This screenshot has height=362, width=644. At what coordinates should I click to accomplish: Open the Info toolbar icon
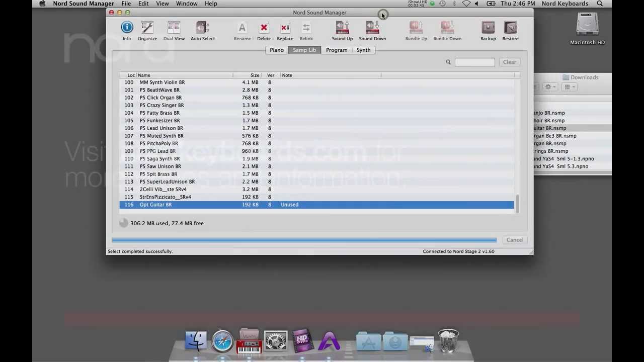click(127, 31)
